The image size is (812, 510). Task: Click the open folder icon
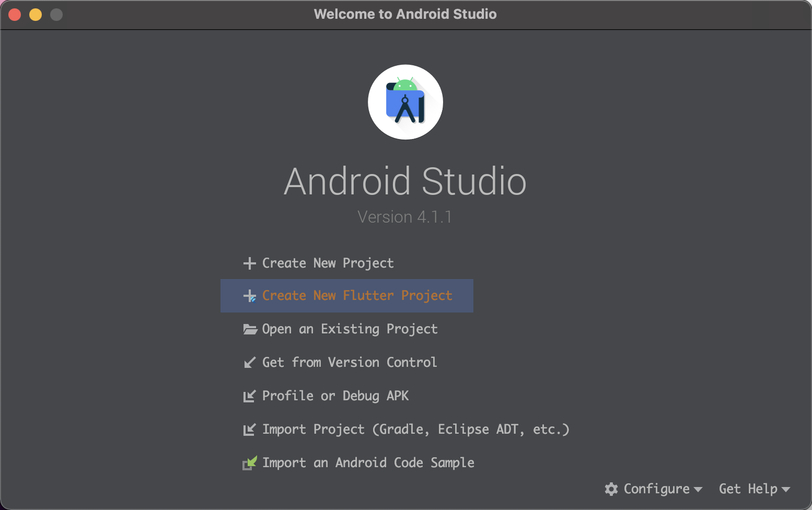(x=250, y=329)
